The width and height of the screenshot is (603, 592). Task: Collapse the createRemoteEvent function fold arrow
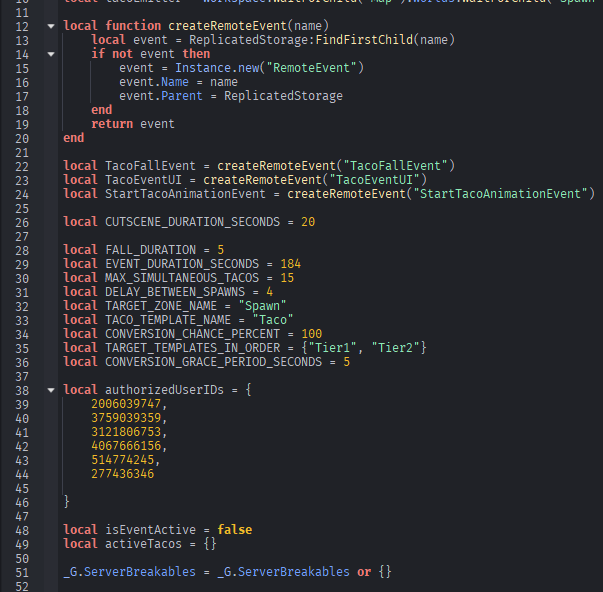click(x=51, y=26)
